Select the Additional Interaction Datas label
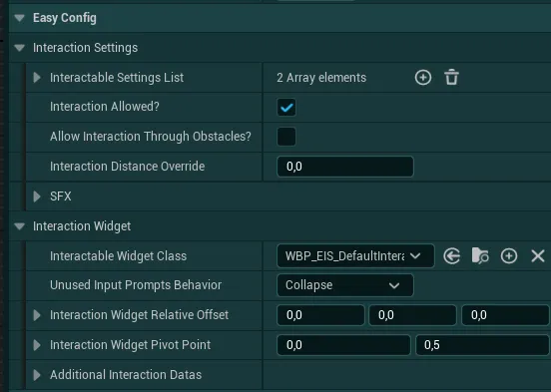551x392 pixels. [x=126, y=375]
